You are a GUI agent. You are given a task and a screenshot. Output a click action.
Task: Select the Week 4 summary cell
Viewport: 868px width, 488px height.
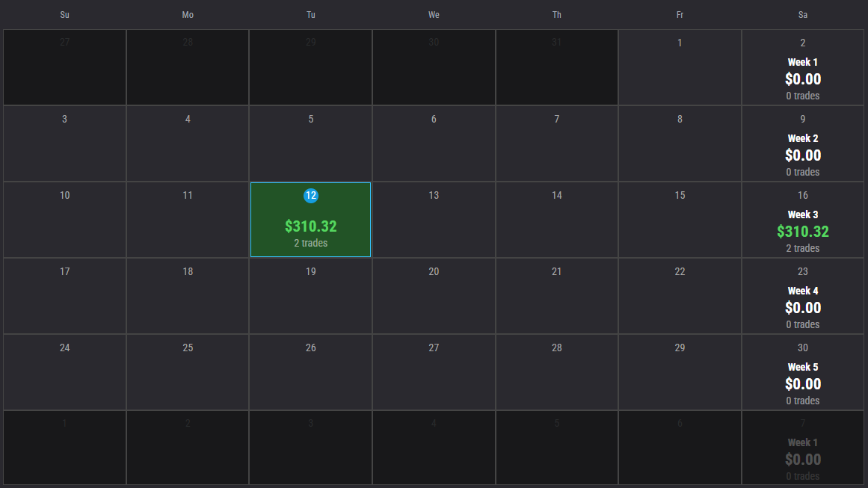pyautogui.click(x=802, y=295)
